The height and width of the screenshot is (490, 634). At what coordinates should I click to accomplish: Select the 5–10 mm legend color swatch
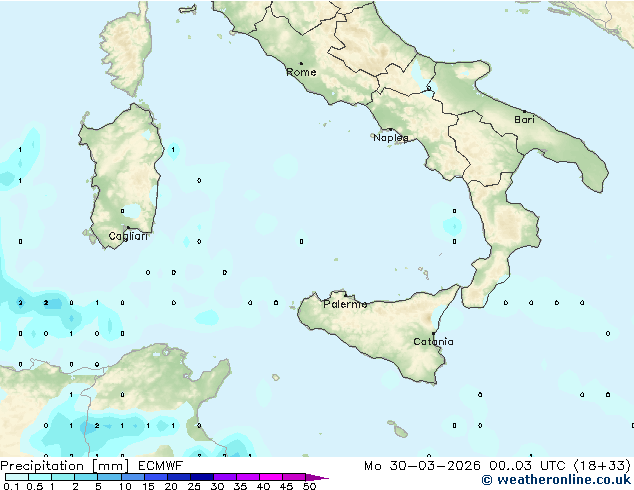point(109,477)
